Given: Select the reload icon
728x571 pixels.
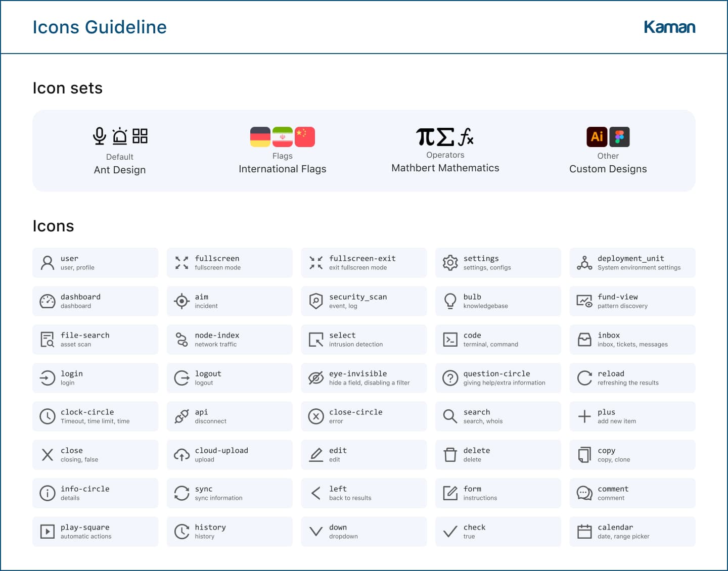Looking at the screenshot, I should point(584,378).
